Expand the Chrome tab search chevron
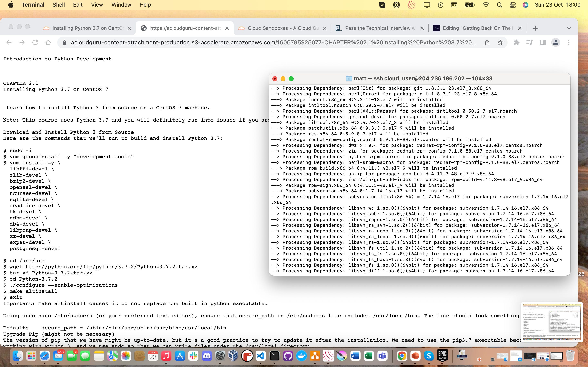The width and height of the screenshot is (588, 367). (569, 28)
